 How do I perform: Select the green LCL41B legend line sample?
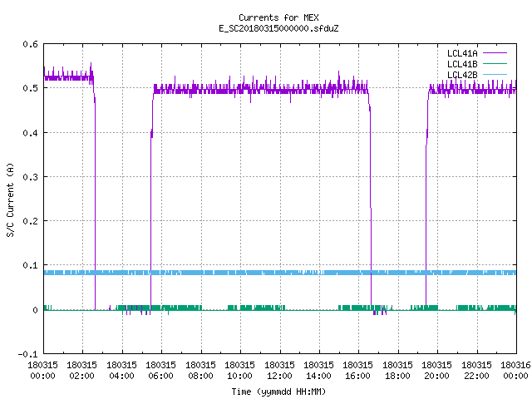click(495, 63)
